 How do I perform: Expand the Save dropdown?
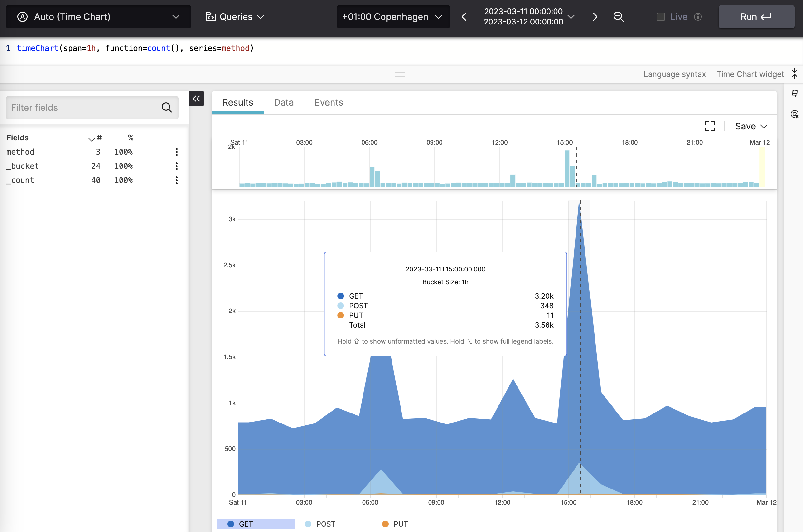pyautogui.click(x=751, y=126)
